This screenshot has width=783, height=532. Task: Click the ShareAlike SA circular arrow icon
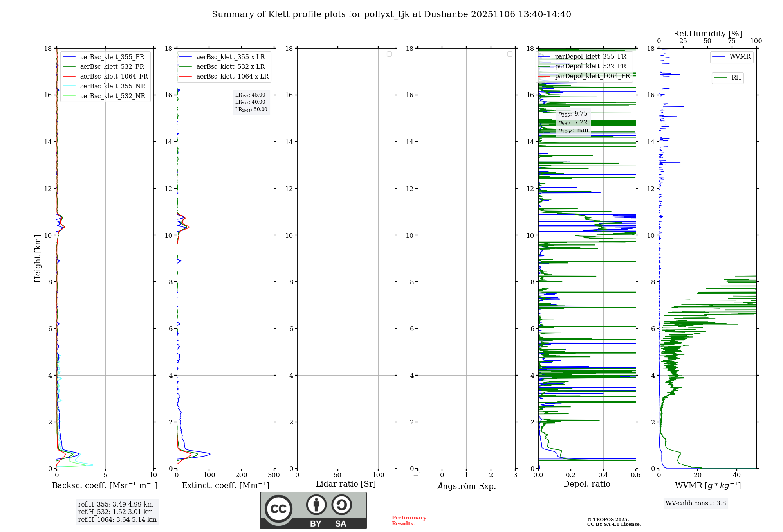341,505
